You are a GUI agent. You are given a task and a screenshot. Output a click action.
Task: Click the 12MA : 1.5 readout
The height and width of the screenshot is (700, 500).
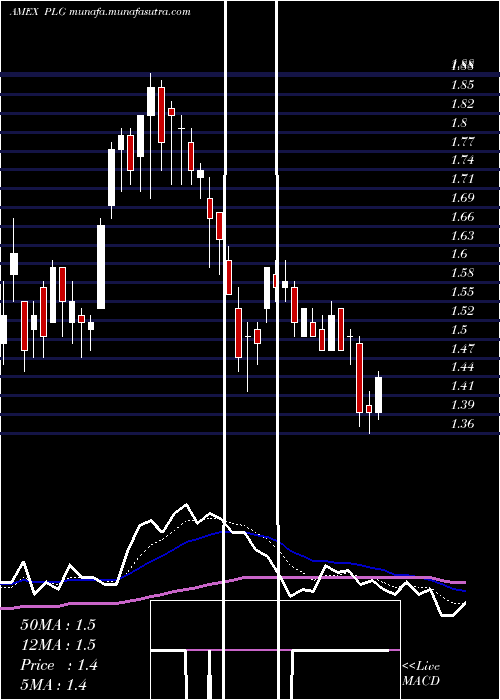(x=58, y=645)
